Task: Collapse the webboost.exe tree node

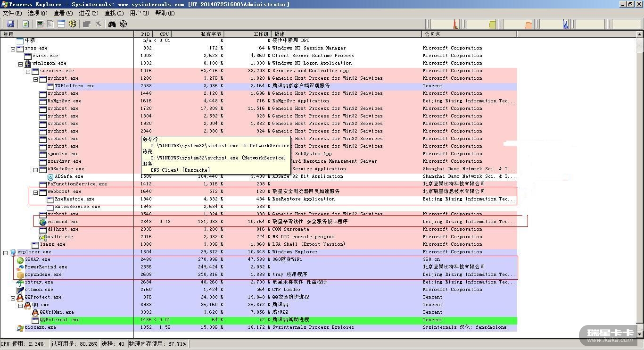Action: 35,192
